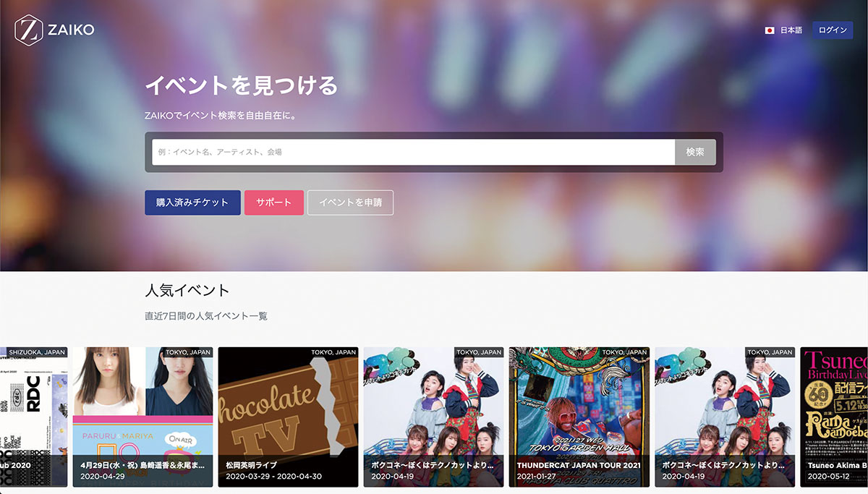
Task: Click the pink サポート button
Action: [x=274, y=203]
